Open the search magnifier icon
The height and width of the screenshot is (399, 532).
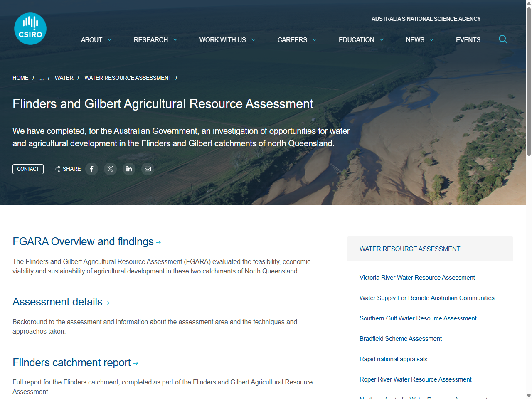(x=503, y=39)
